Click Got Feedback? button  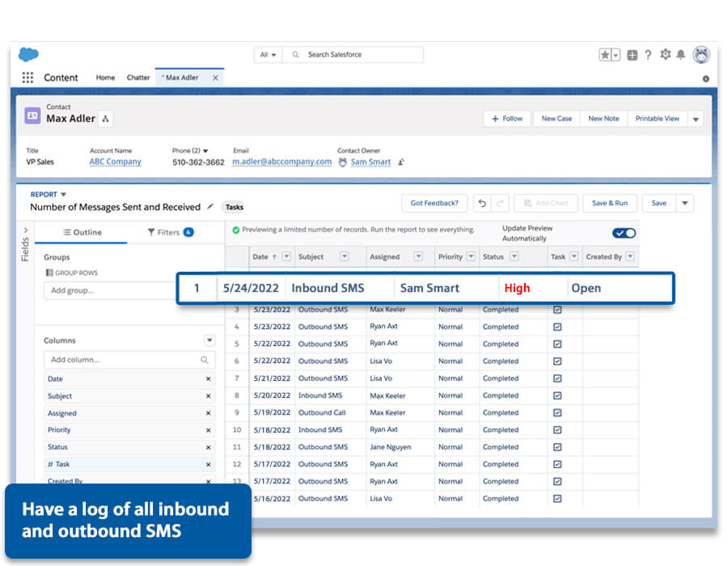(434, 203)
